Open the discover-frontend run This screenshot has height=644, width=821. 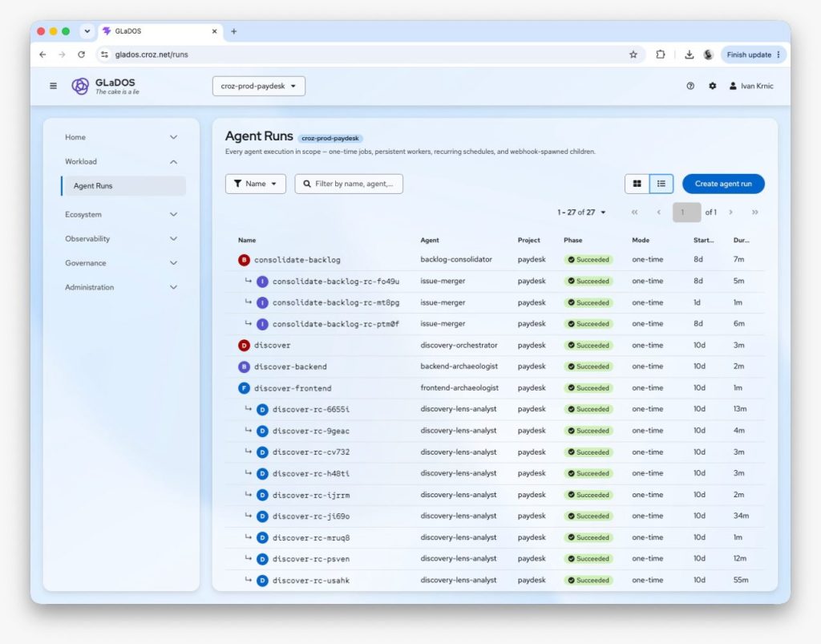293,388
